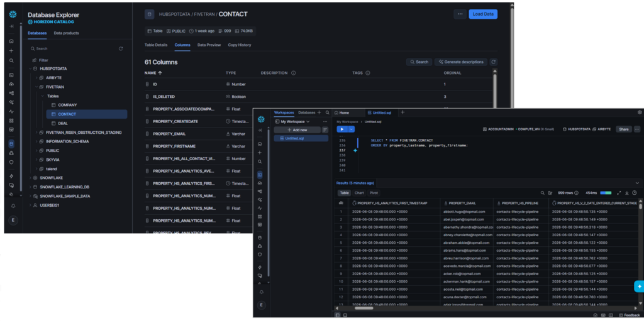Click the highlighted Catalog database icon in Explorer sidebar

click(x=11, y=144)
